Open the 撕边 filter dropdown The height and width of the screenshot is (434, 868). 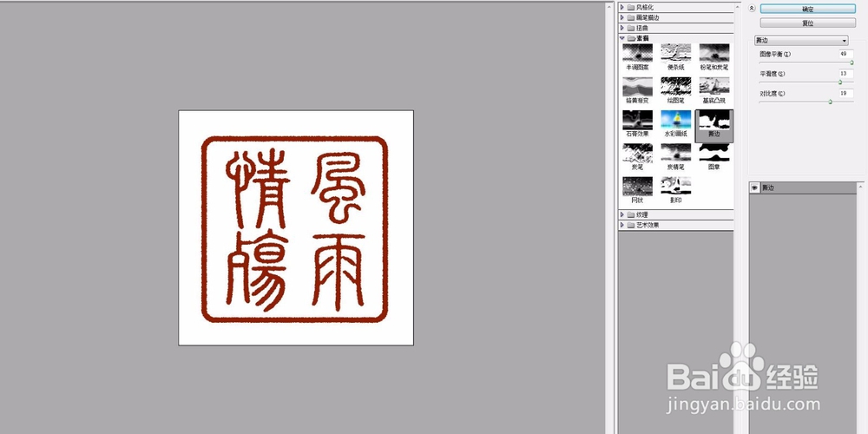point(801,41)
